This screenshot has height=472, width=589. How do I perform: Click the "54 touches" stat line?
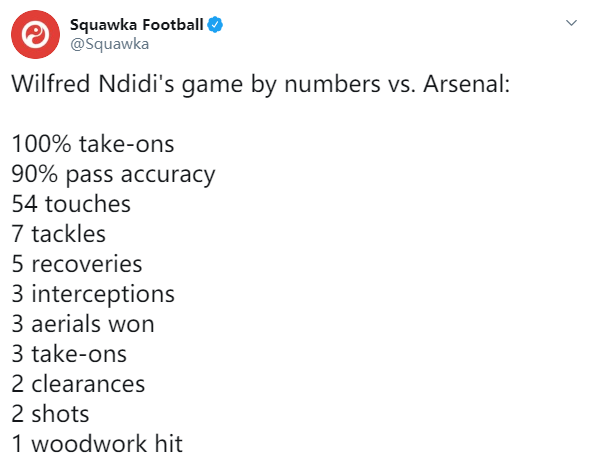(x=71, y=204)
